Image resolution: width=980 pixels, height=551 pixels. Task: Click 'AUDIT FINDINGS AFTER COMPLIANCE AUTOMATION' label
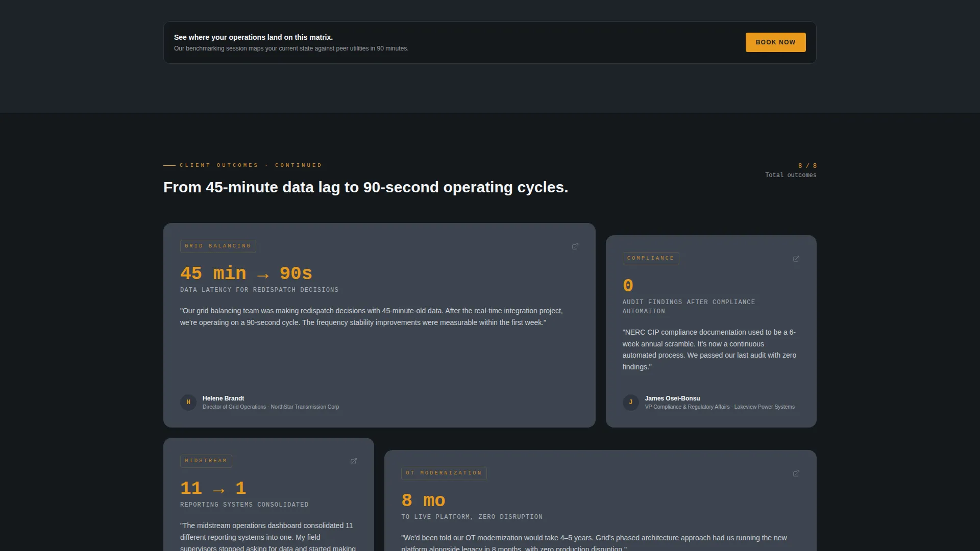tap(689, 307)
